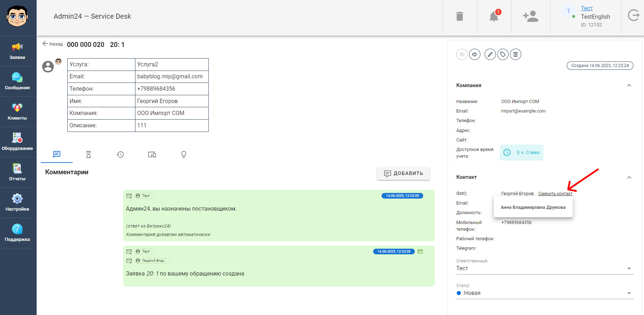The width and height of the screenshot is (644, 315).
Task: Collapse the Контакт section
Action: (629, 177)
